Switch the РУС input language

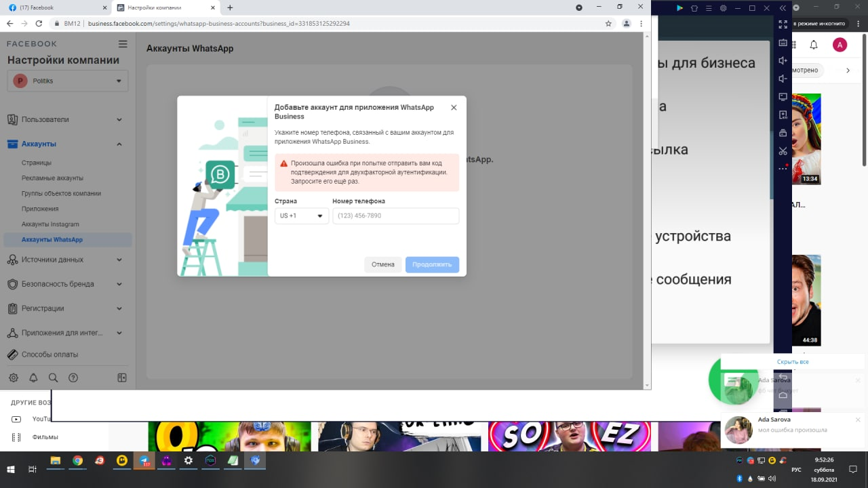(x=797, y=469)
